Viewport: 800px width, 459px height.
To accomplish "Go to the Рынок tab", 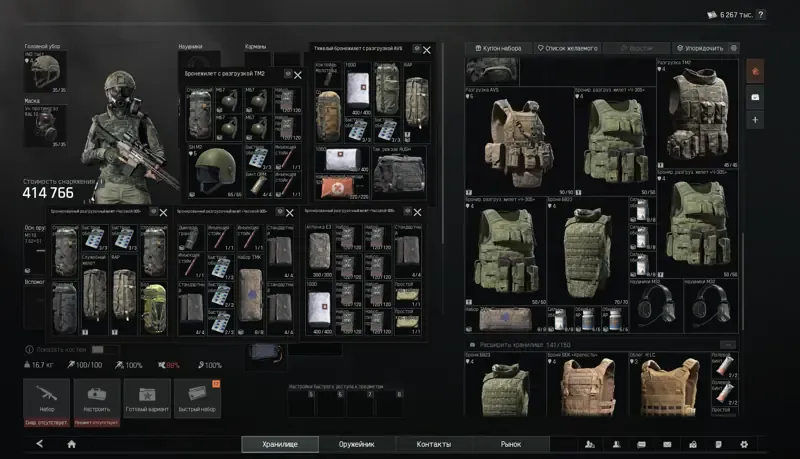I will coord(511,444).
